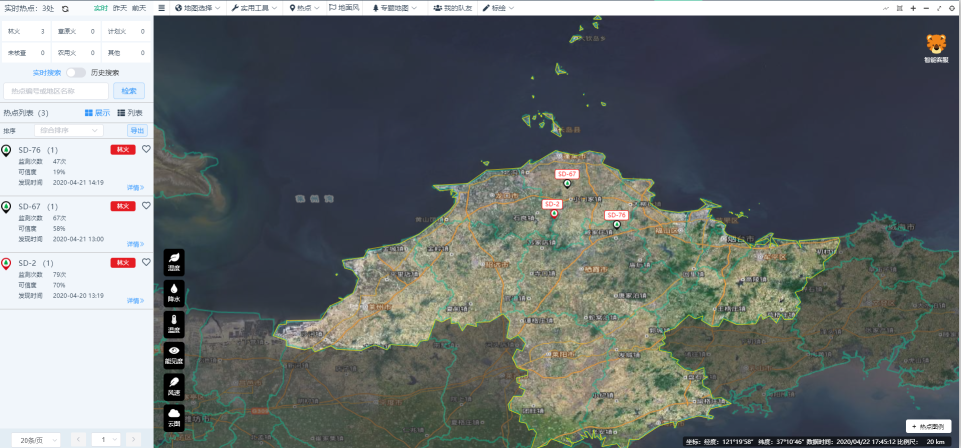Click the plus zoom-in icon in top toolbar
This screenshot has height=448, width=961.
(x=913, y=8)
